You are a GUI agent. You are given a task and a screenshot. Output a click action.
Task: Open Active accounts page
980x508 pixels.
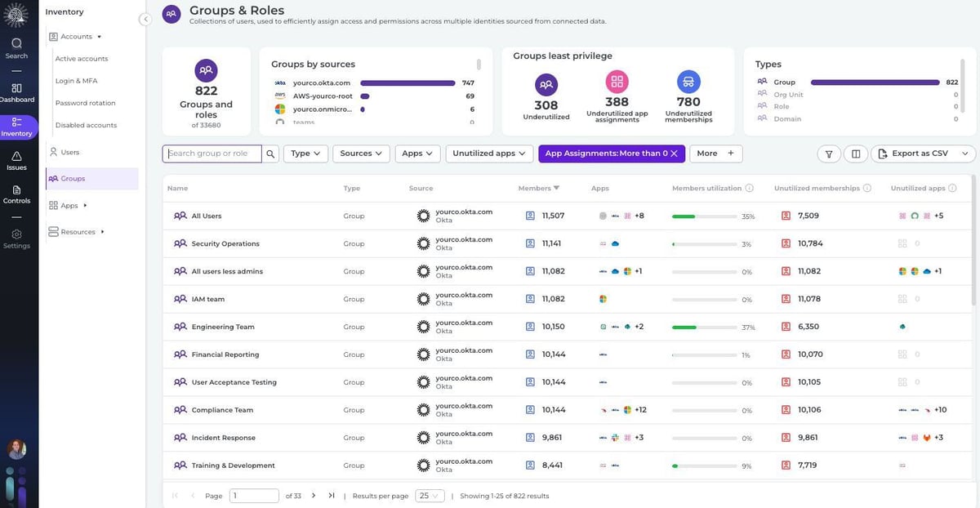click(82, 59)
